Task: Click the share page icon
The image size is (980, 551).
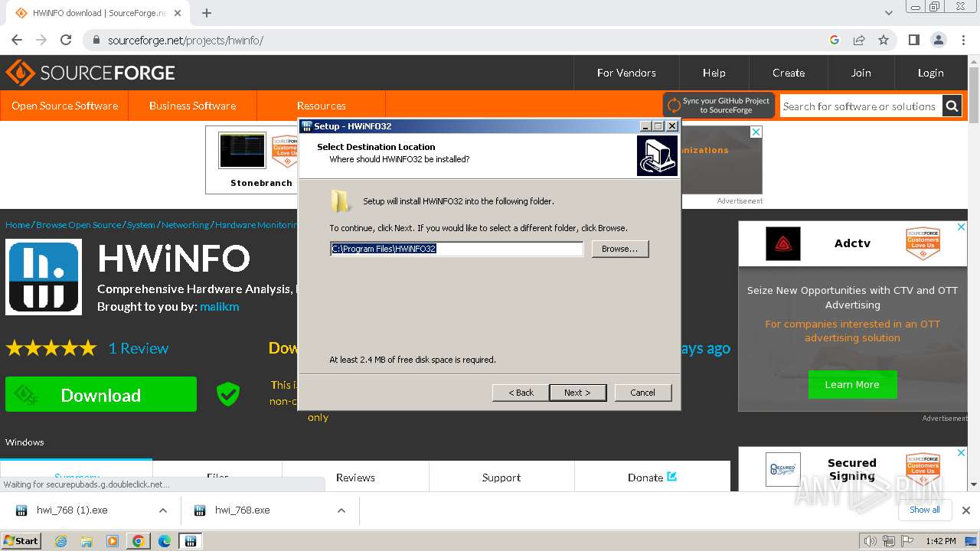Action: click(x=859, y=40)
